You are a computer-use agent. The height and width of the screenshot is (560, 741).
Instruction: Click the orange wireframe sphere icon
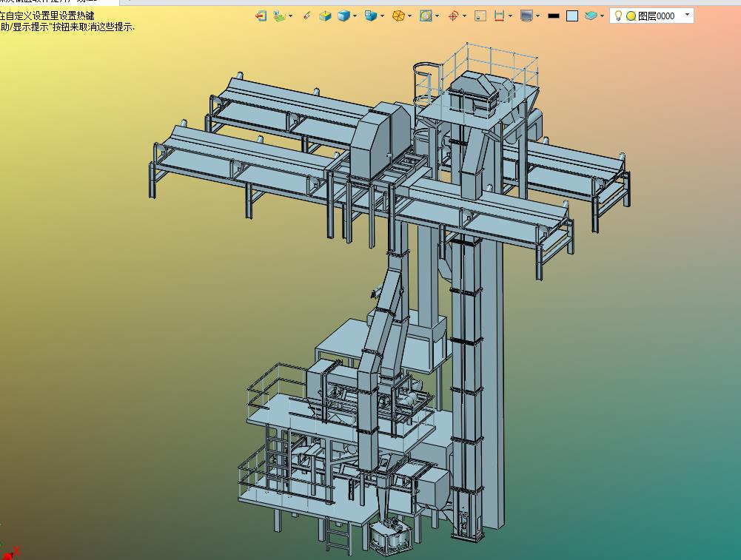[x=398, y=16]
